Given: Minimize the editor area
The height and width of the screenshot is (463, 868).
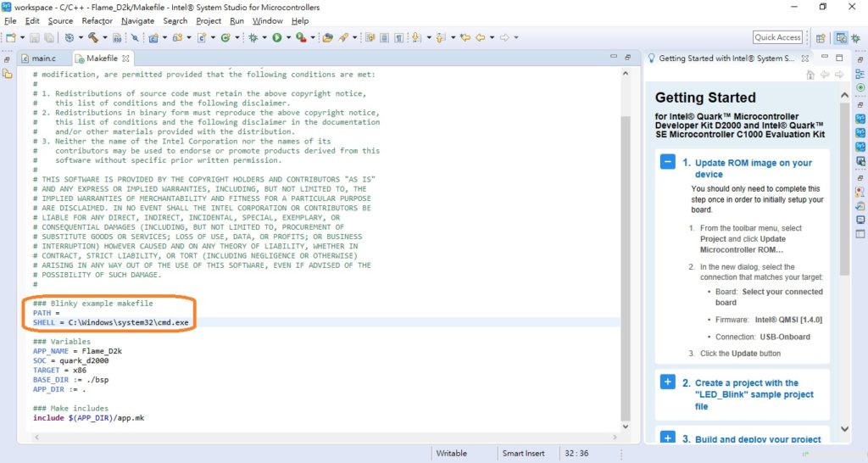Looking at the screenshot, I should tap(614, 57).
